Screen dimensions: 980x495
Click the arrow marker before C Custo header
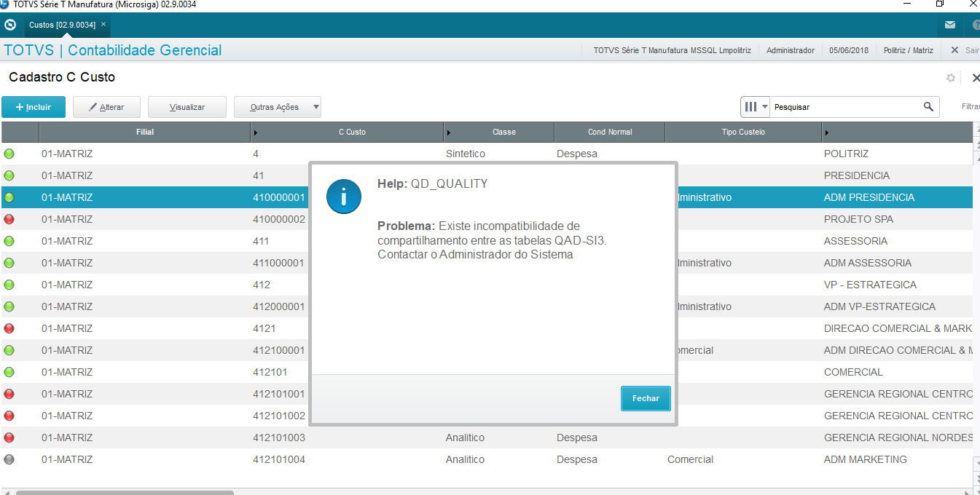click(256, 132)
